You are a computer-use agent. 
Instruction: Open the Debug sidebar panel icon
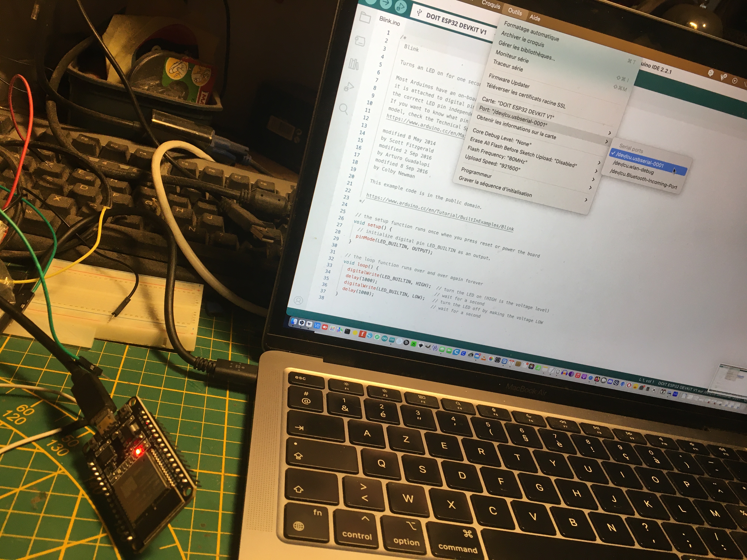(348, 86)
